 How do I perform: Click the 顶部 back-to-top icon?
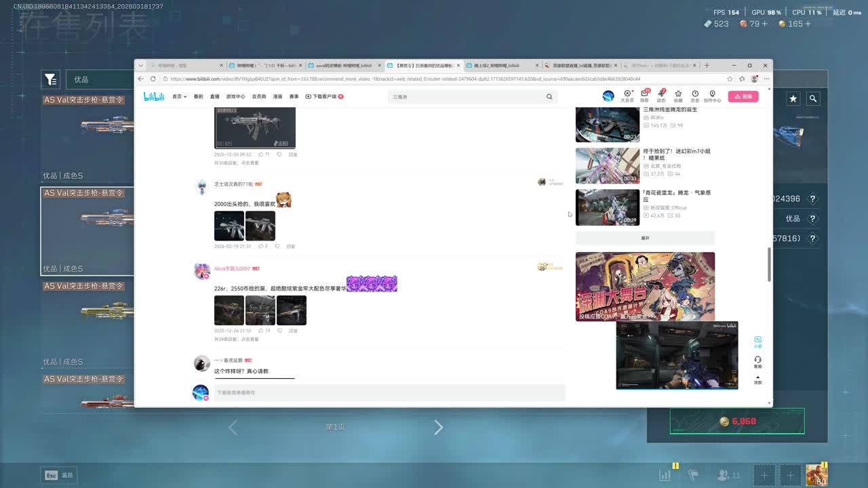point(757,379)
